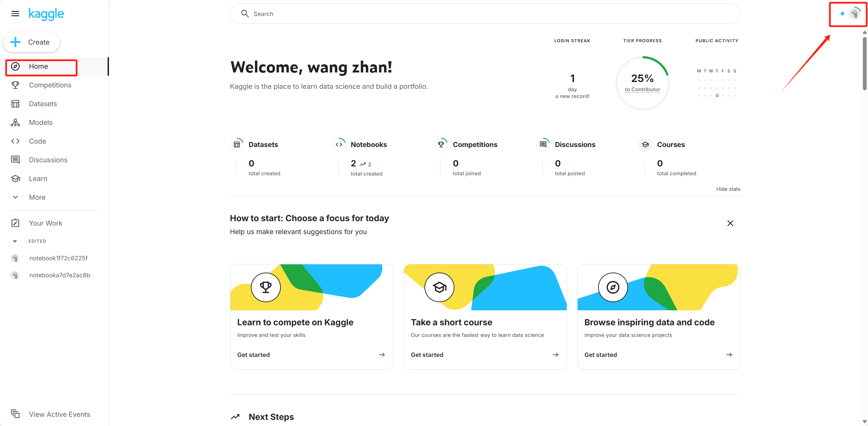Open the Code section
868x426 pixels.
[x=37, y=141]
